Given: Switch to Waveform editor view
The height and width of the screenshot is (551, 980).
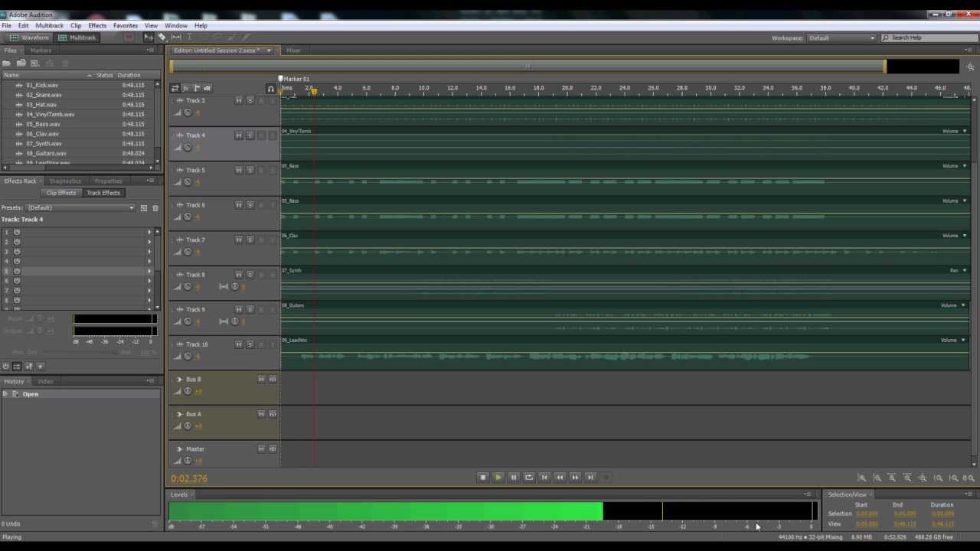Looking at the screenshot, I should 29,37.
